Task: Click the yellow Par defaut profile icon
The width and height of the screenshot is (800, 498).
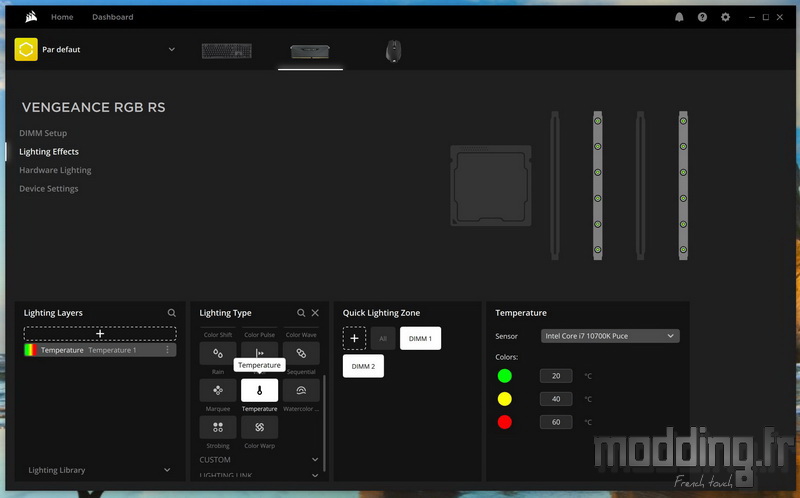Action: point(26,49)
